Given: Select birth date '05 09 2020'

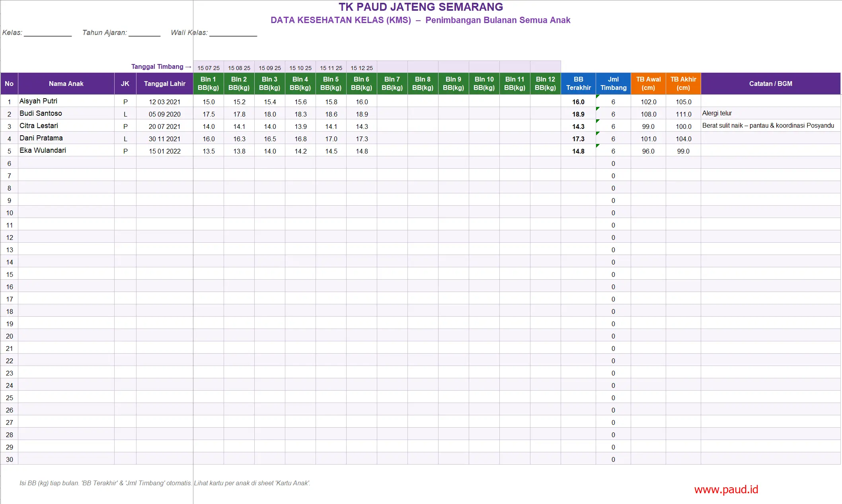Looking at the screenshot, I should pyautogui.click(x=165, y=114).
